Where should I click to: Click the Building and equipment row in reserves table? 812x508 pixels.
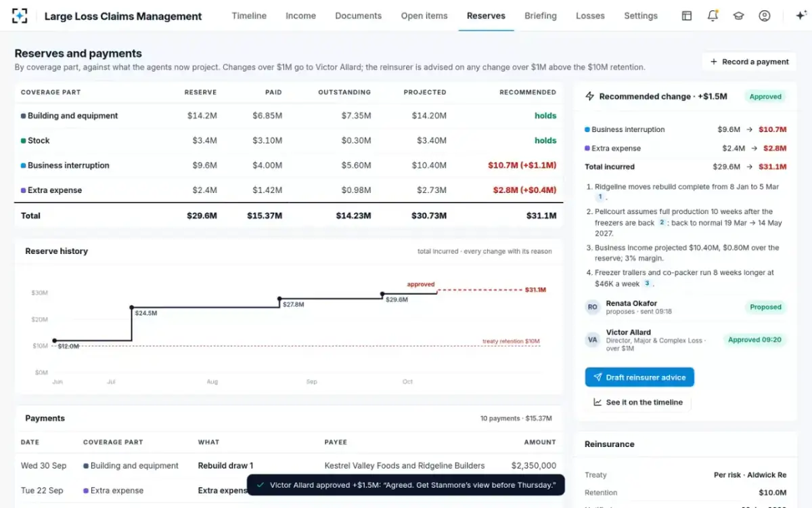(x=289, y=116)
